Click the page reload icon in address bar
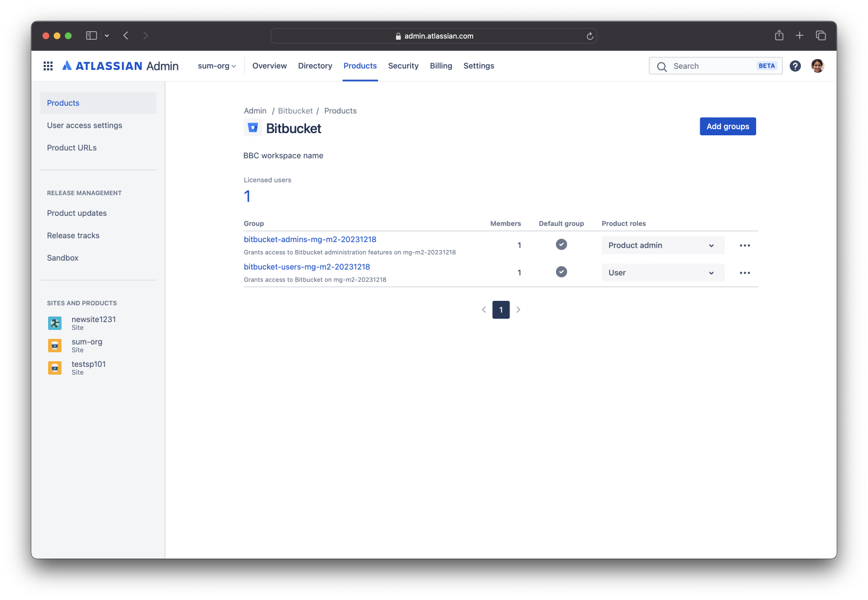This screenshot has width=868, height=600. pos(589,35)
